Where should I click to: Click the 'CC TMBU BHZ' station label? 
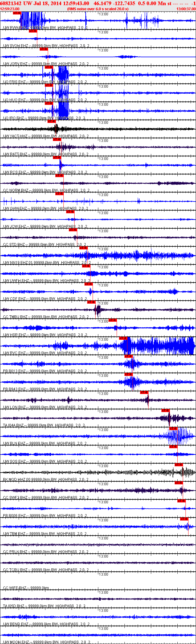click(x=15, y=317)
